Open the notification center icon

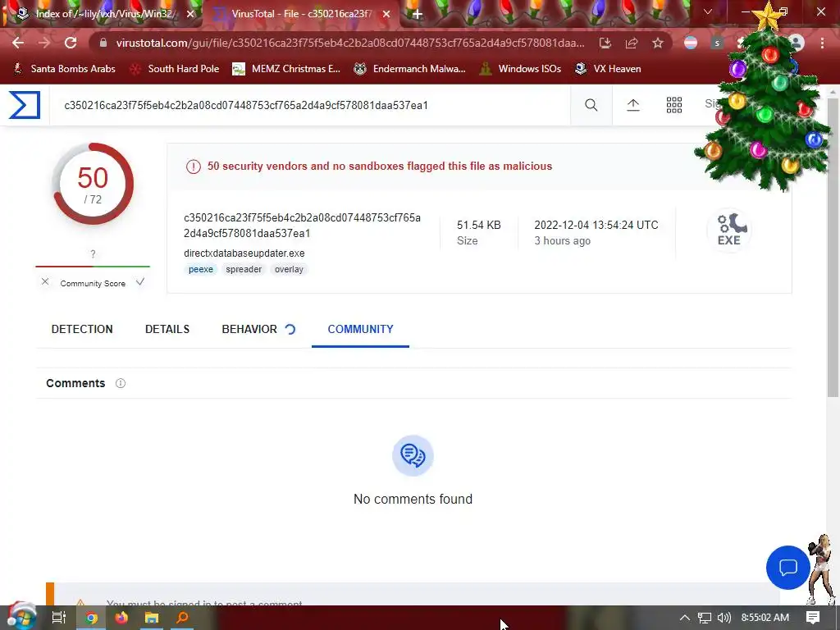pos(813,618)
